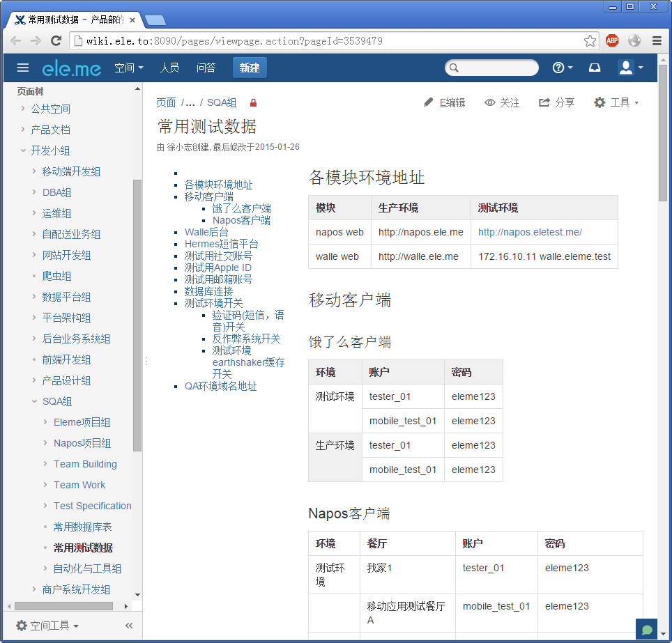Open the user avatar menu

click(630, 68)
